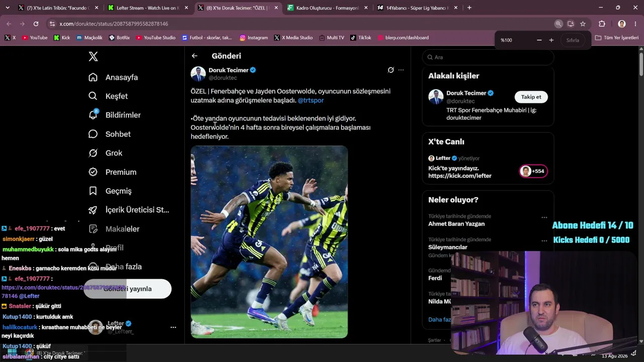Open the post's three-dot more menu
Image resolution: width=644 pixels, height=362 pixels.
401,70
